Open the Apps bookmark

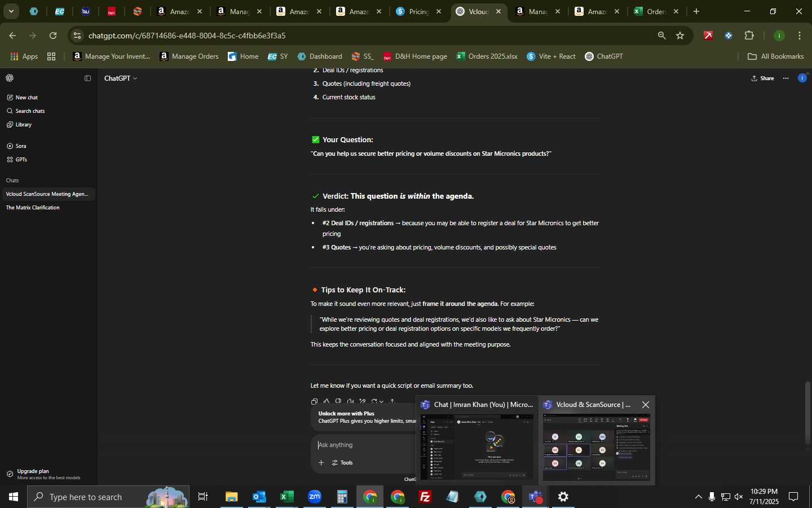coord(24,56)
